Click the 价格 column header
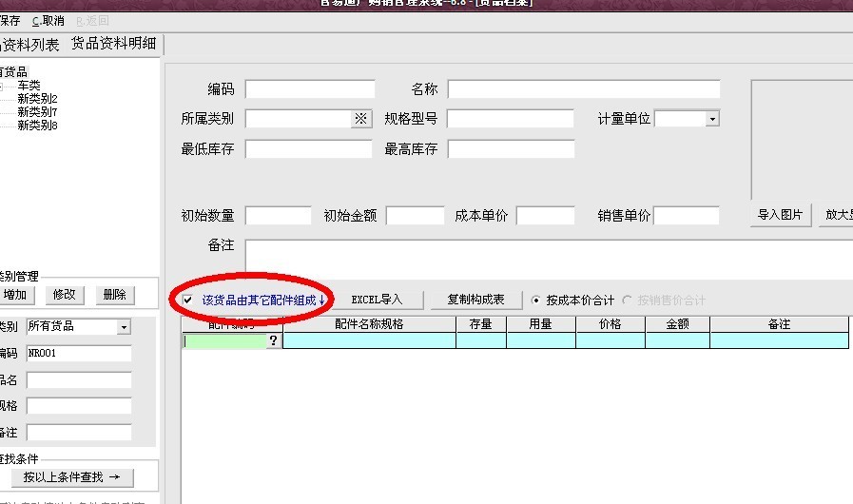This screenshot has height=504, width=853. pos(611,324)
